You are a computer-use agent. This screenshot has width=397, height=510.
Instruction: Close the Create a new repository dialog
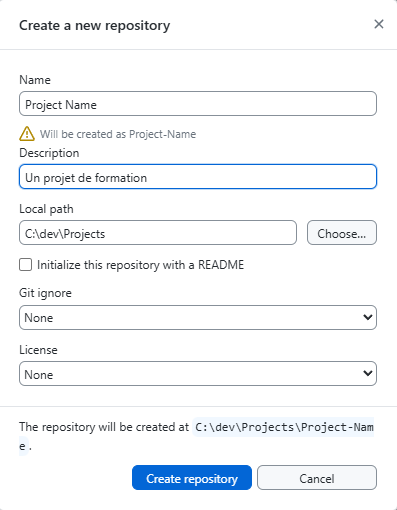pos(379,24)
